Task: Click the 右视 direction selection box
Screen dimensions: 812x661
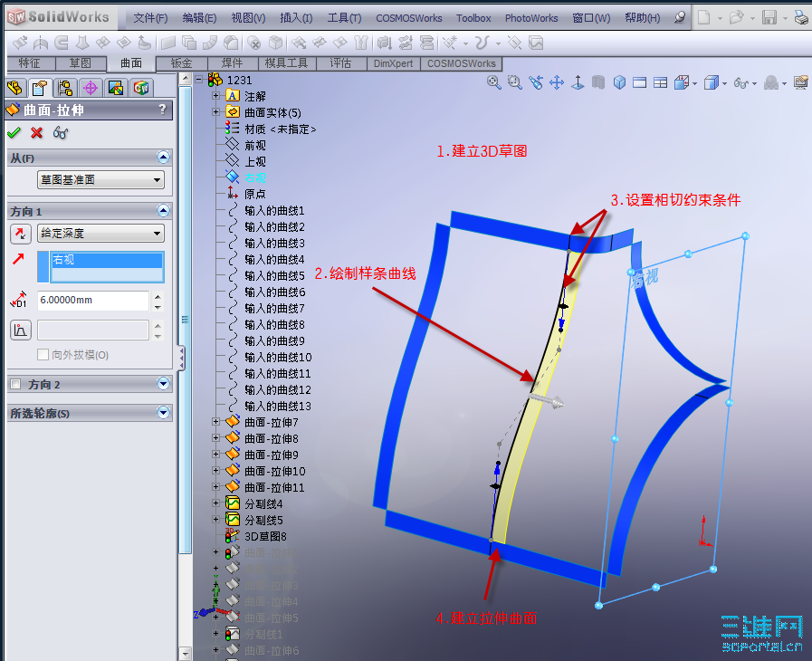Action: coord(107,267)
